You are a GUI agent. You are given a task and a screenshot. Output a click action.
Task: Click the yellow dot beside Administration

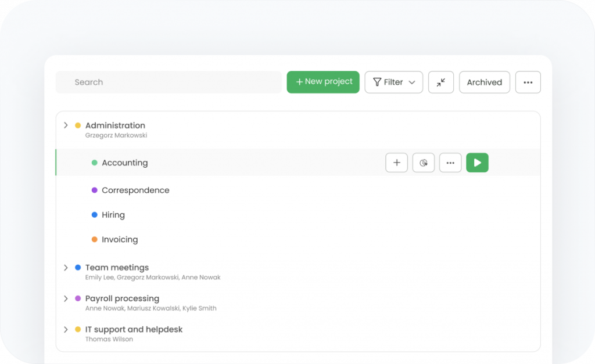(x=78, y=125)
